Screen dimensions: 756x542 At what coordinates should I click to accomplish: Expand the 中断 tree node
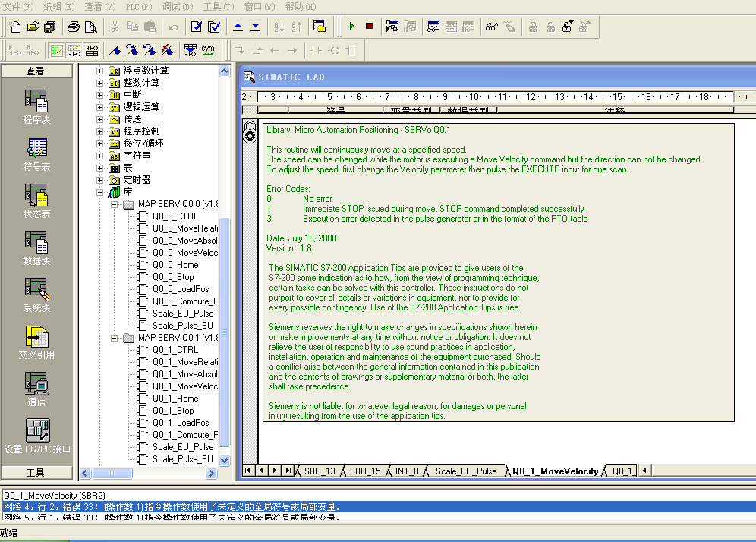tap(99, 95)
